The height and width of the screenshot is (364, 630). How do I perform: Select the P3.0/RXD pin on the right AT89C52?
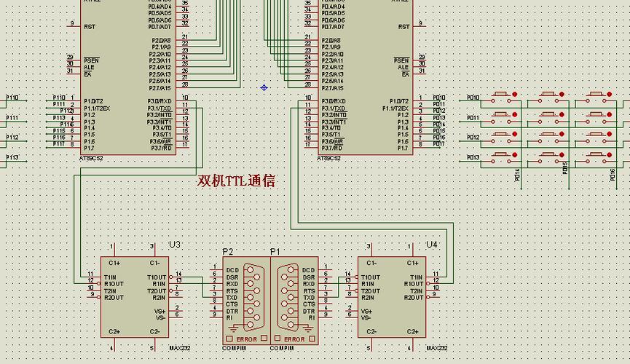[x=334, y=101]
